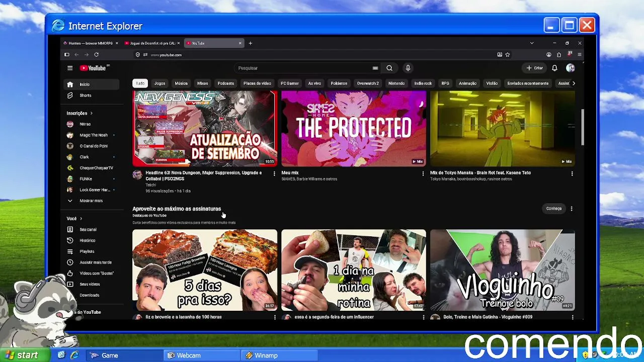The height and width of the screenshot is (362, 644).
Task: Go to the YouTube logo home link
Action: pos(94,68)
